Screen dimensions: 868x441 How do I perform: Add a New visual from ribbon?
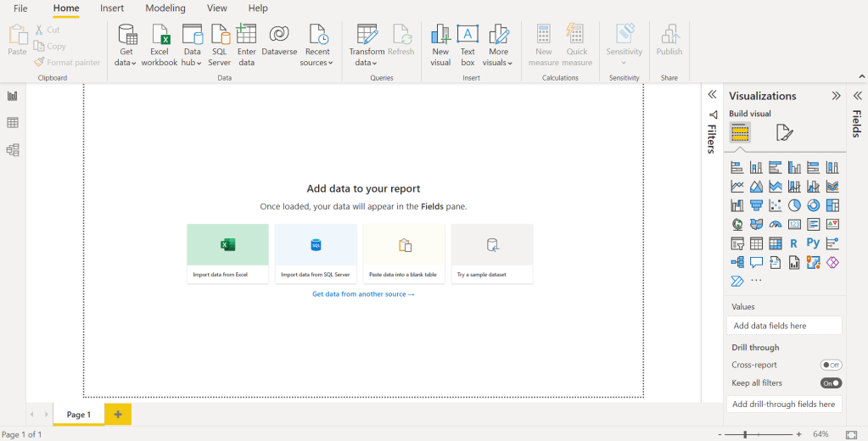point(440,46)
